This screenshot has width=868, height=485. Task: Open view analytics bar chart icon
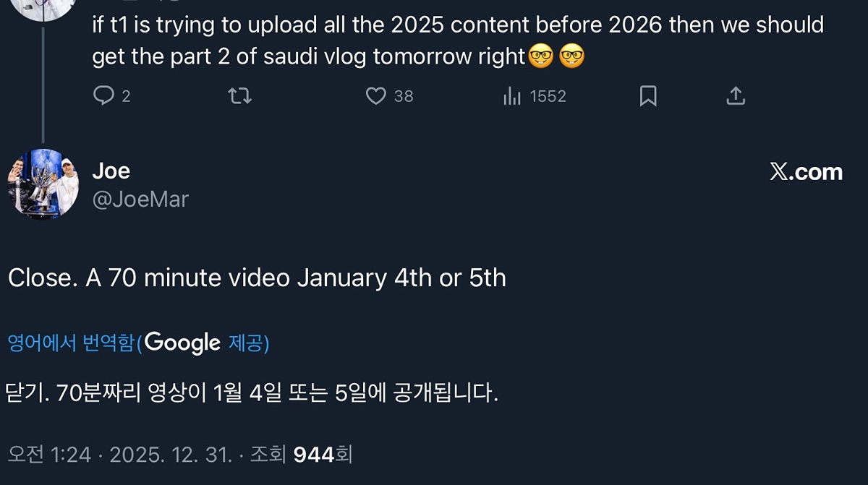(x=512, y=95)
